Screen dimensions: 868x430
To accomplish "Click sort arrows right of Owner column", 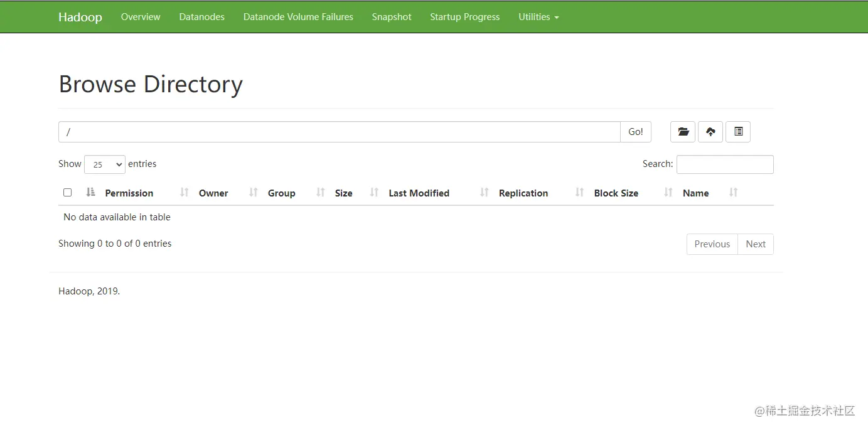I will (x=254, y=193).
